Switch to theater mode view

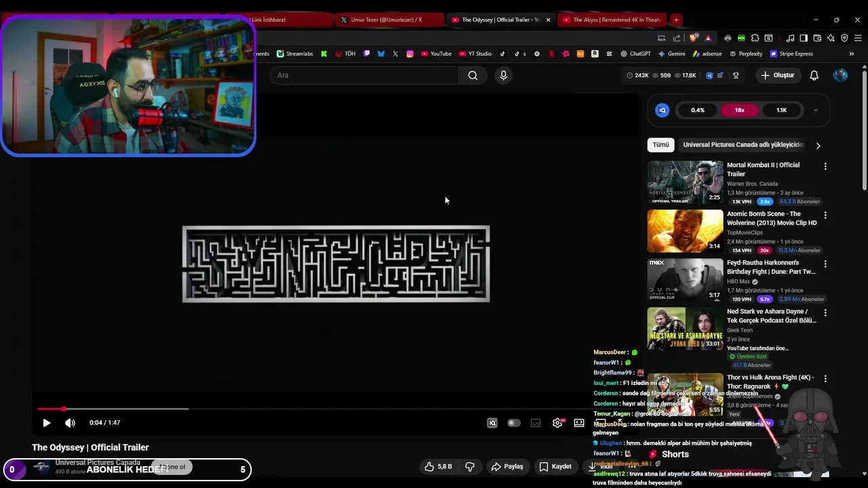(579, 423)
